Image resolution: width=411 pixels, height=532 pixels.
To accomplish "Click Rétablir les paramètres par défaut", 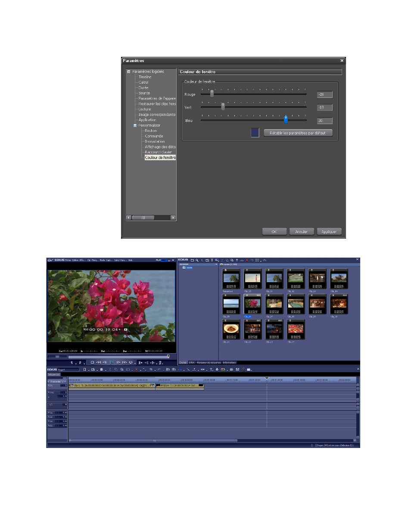I will tap(298, 133).
